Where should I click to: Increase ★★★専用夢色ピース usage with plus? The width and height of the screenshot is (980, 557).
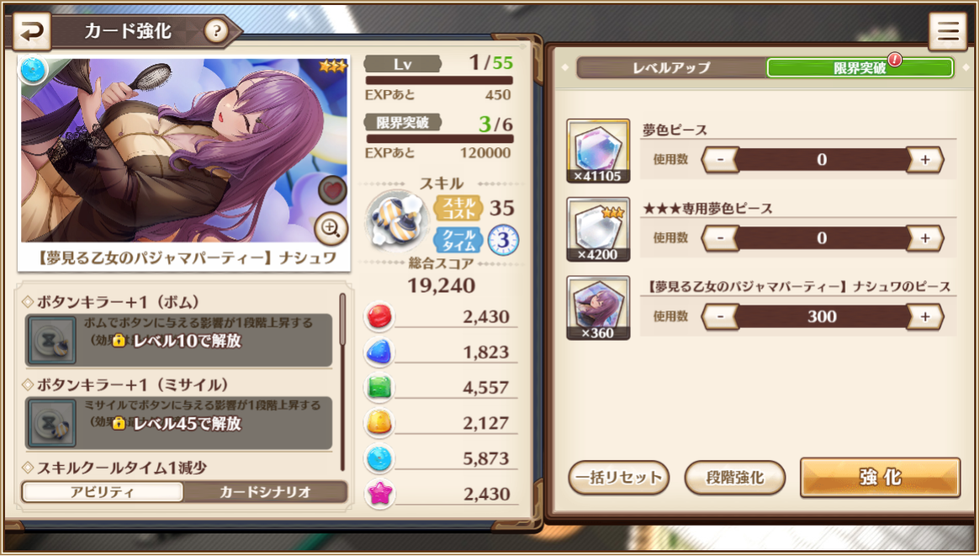coord(924,238)
